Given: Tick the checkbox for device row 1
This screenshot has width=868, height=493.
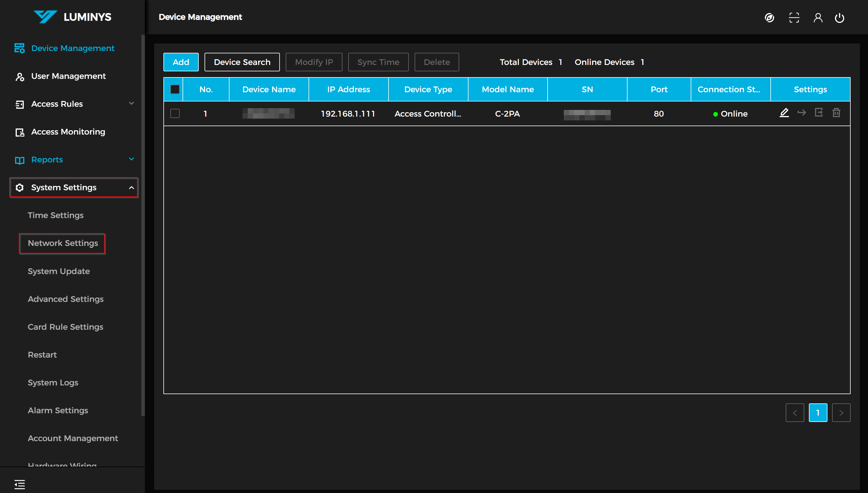Looking at the screenshot, I should coord(175,113).
